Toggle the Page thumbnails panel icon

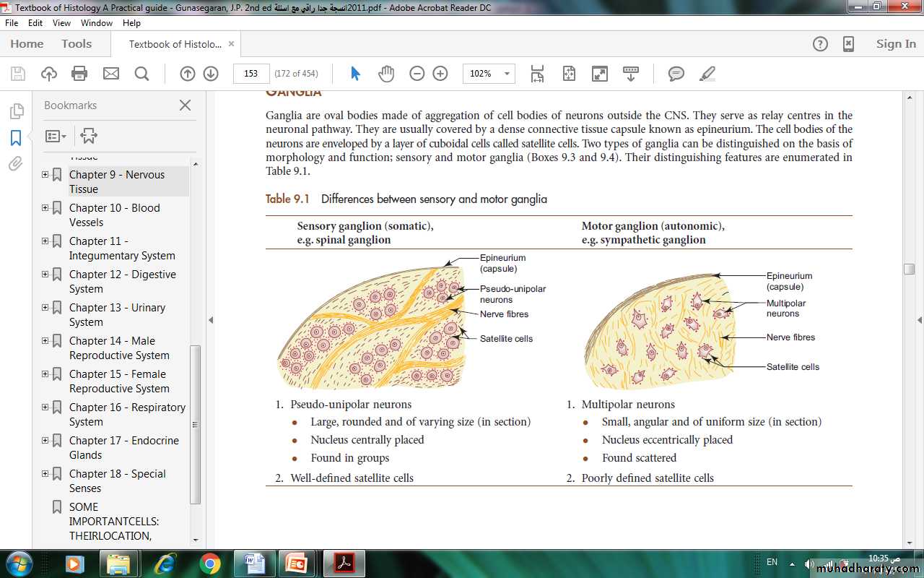coord(16,111)
